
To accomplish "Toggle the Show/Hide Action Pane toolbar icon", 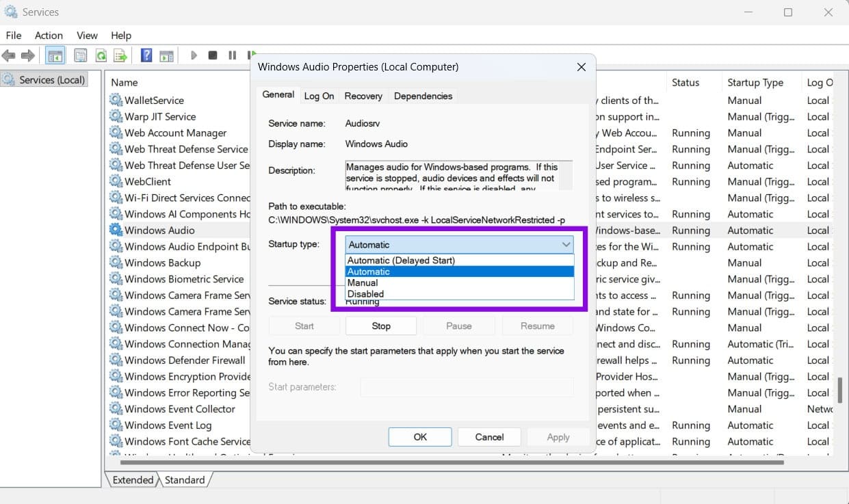I will 166,55.
